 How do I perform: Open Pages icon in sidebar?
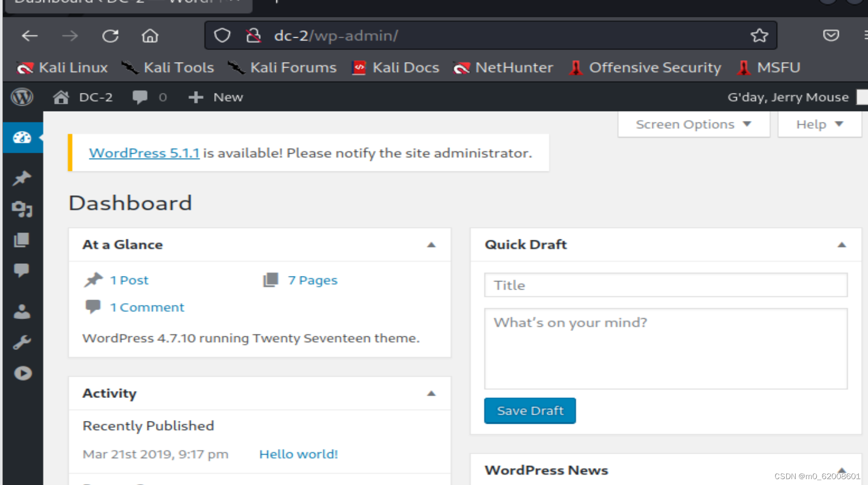[22, 240]
